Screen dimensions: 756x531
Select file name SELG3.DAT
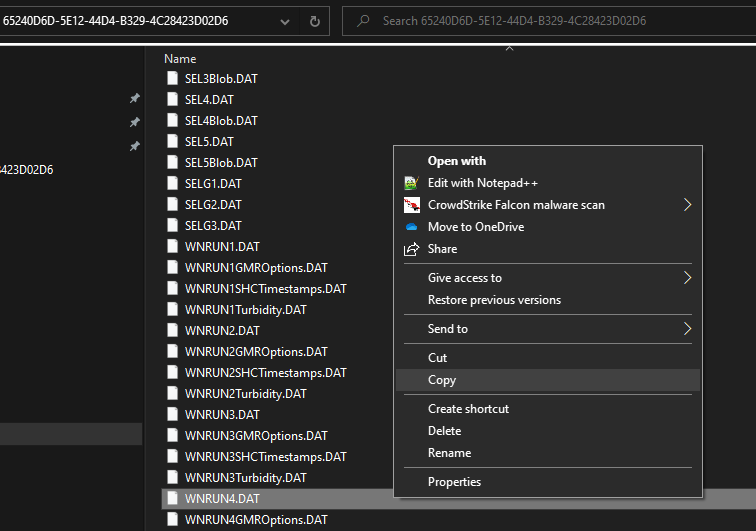[x=213, y=226]
